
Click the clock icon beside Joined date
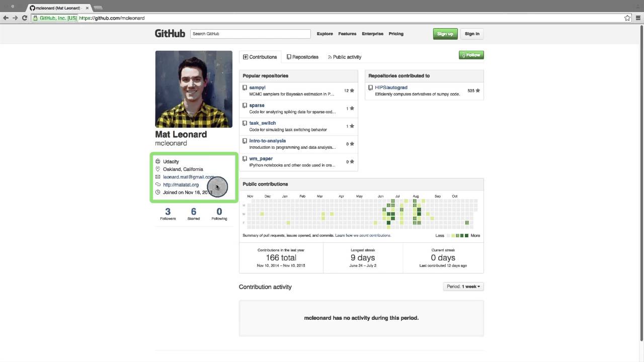[158, 192]
